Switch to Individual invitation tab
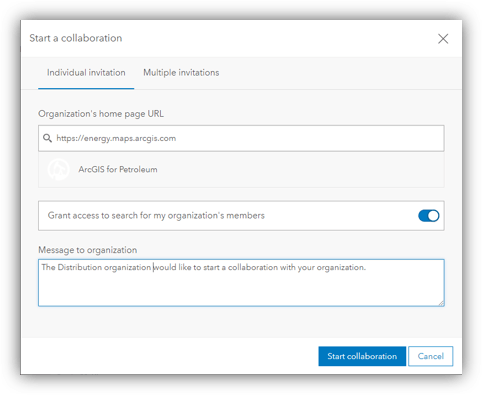The width and height of the screenshot is (482, 395). [86, 73]
